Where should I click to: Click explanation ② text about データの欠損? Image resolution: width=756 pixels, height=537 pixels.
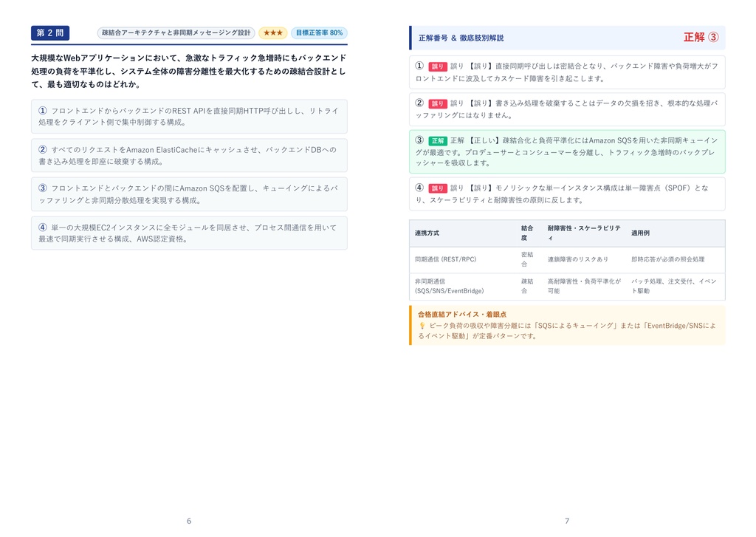(567, 109)
